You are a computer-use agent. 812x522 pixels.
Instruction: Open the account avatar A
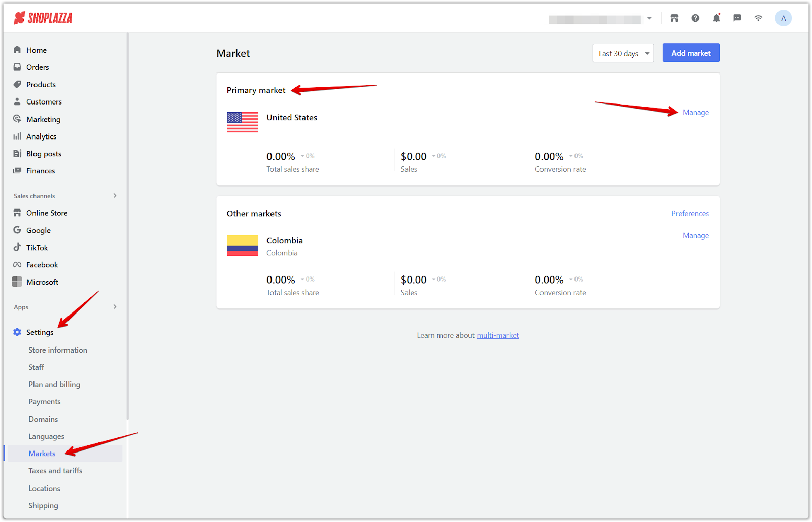pyautogui.click(x=783, y=18)
